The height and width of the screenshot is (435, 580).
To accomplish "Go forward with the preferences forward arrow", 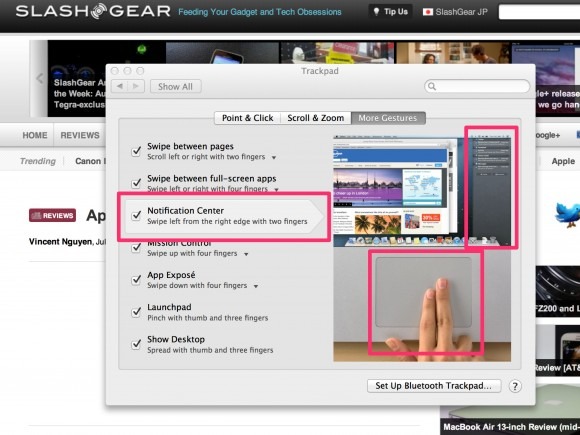I will tap(136, 87).
